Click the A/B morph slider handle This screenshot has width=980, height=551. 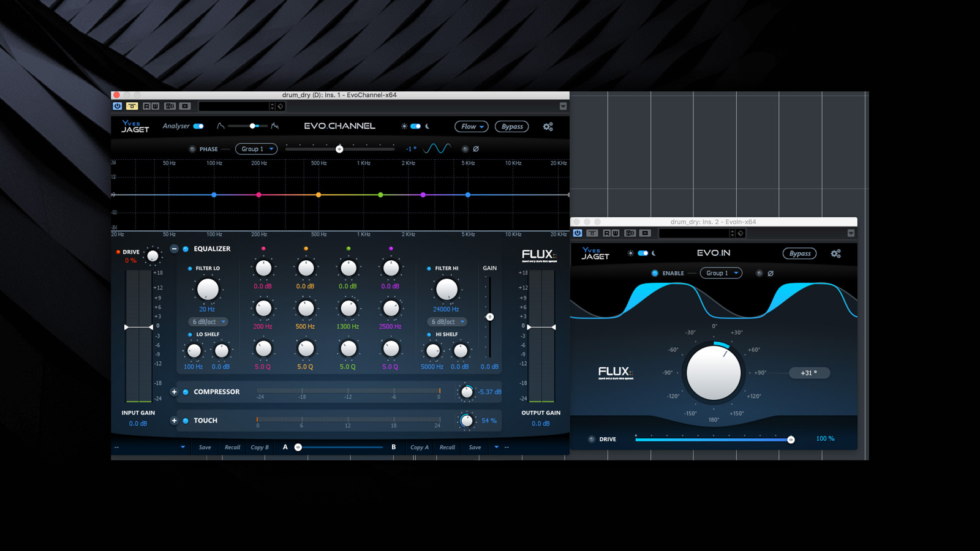[x=298, y=448]
